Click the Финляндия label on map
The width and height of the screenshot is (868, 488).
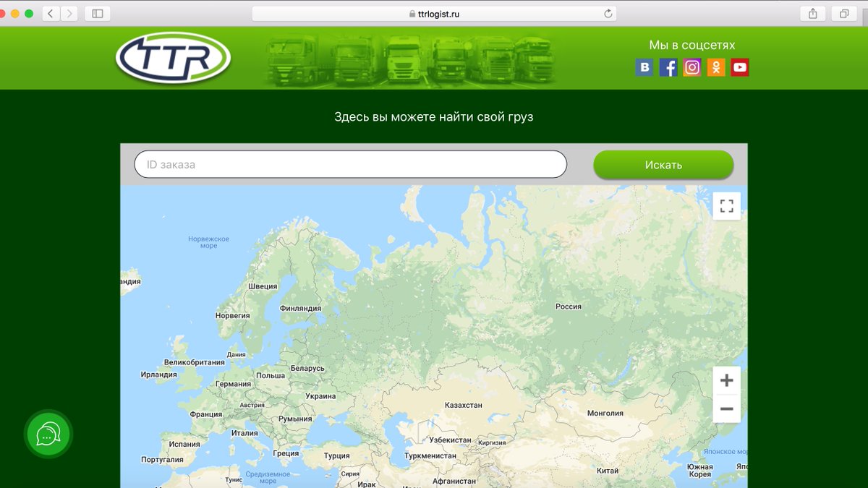pyautogui.click(x=300, y=308)
